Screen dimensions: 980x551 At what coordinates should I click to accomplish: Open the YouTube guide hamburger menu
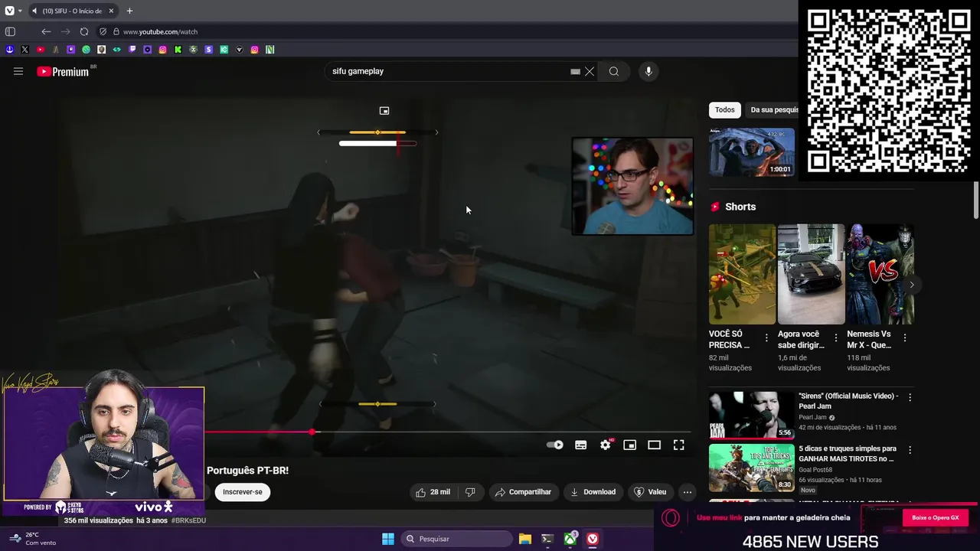18,71
